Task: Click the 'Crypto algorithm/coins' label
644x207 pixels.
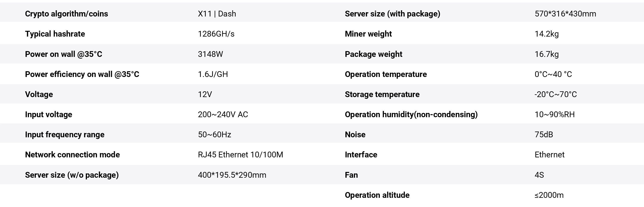Action: point(66,13)
